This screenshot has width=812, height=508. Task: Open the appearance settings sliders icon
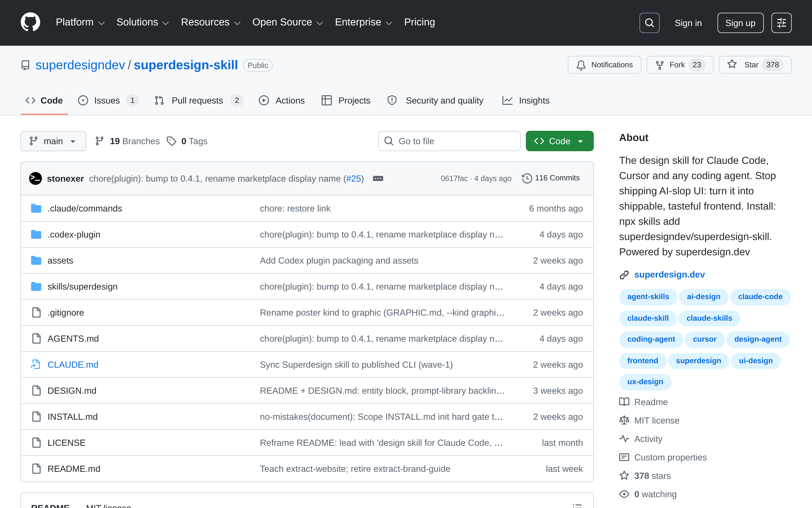tap(781, 23)
